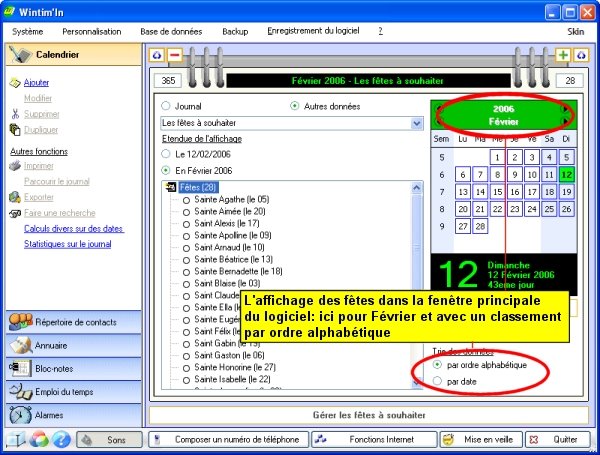Sort data par date
The width and height of the screenshot is (600, 455).
tap(437, 381)
